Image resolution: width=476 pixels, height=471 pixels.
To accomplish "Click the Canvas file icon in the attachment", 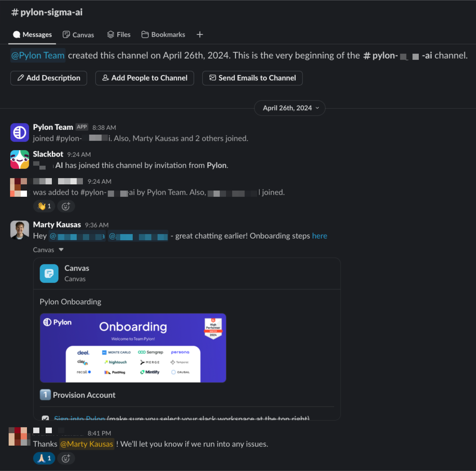I will tap(49, 273).
